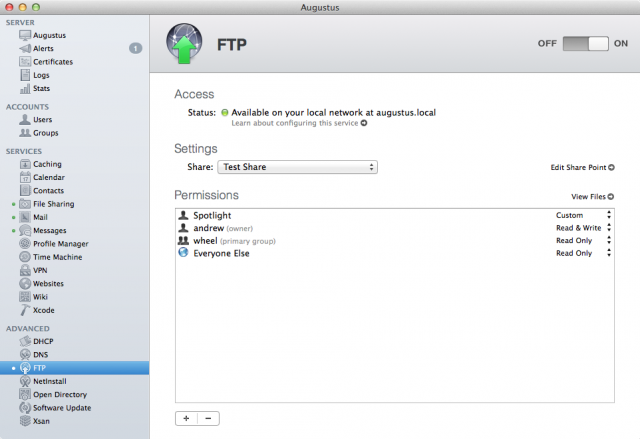Select the wheel (primary group) row
Image resolution: width=640 pixels, height=439 pixels.
(x=395, y=240)
